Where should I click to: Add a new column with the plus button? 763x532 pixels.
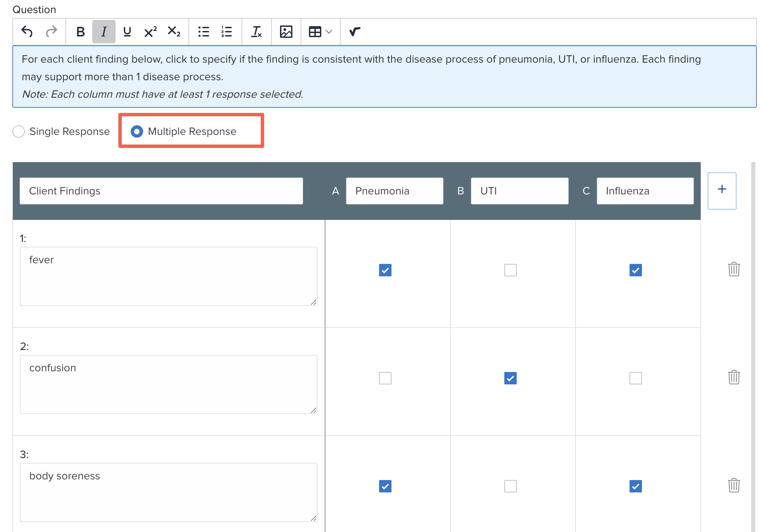click(722, 189)
